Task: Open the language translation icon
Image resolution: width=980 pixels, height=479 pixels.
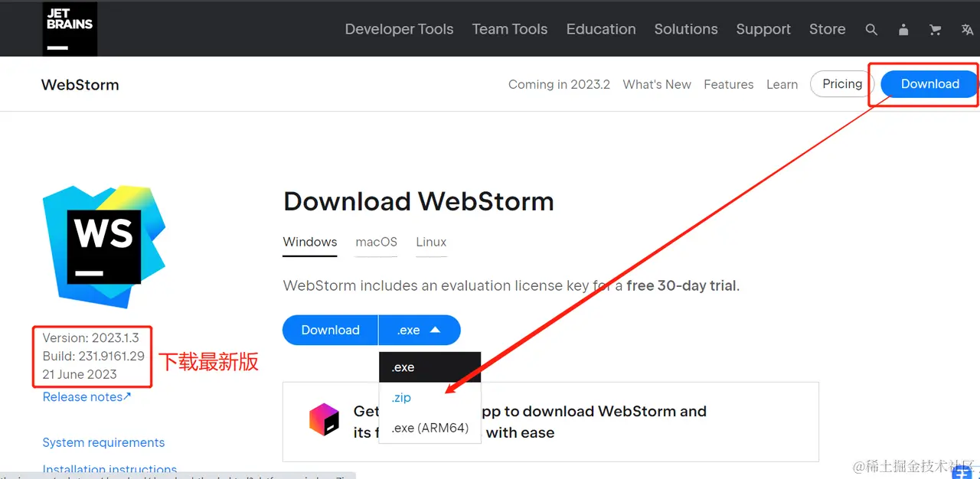Action: 967,30
